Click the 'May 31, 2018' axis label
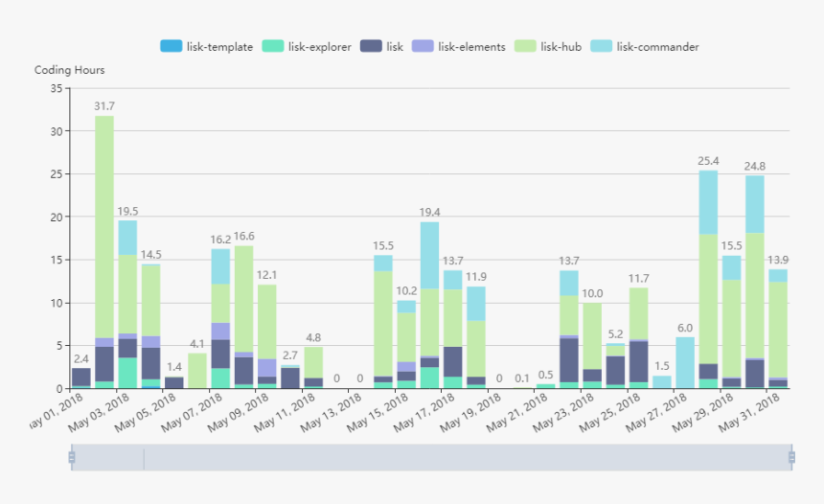824x504 pixels. tap(749, 413)
